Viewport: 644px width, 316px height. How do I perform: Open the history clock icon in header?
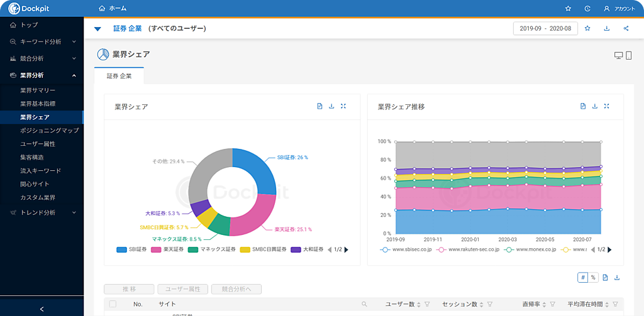click(x=587, y=9)
